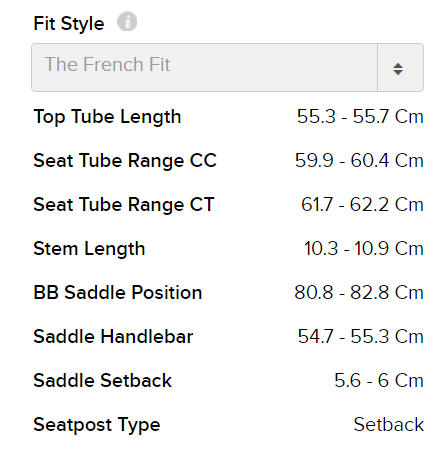Viewport: 448px width, 457px height.
Task: Select the 59.9 - 60.4 Cm value
Action: [x=359, y=160]
